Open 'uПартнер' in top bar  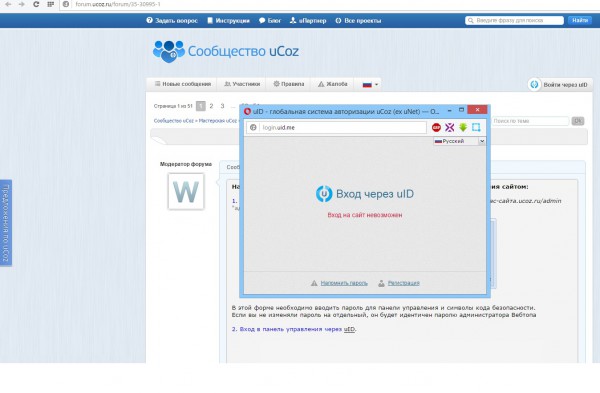[x=308, y=21]
